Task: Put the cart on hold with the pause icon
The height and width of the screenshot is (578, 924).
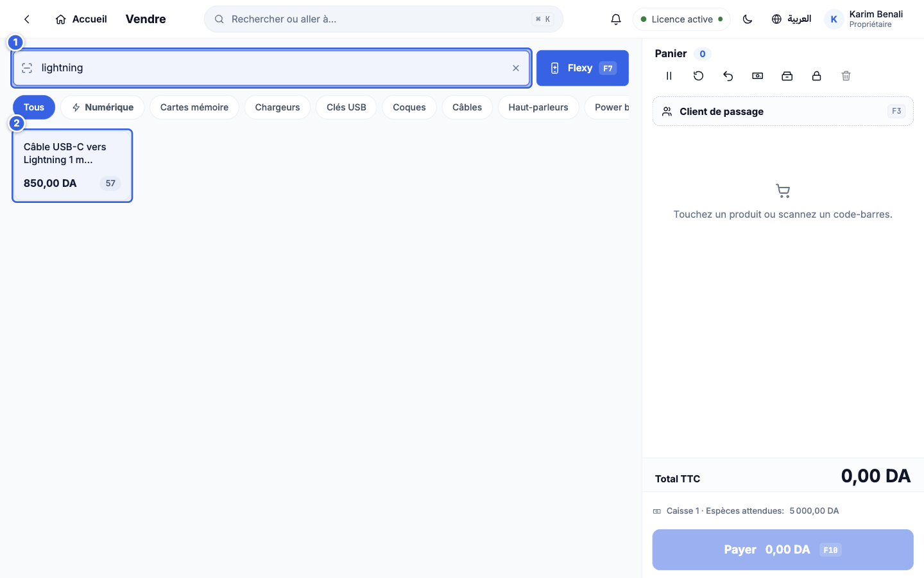Action: click(669, 76)
